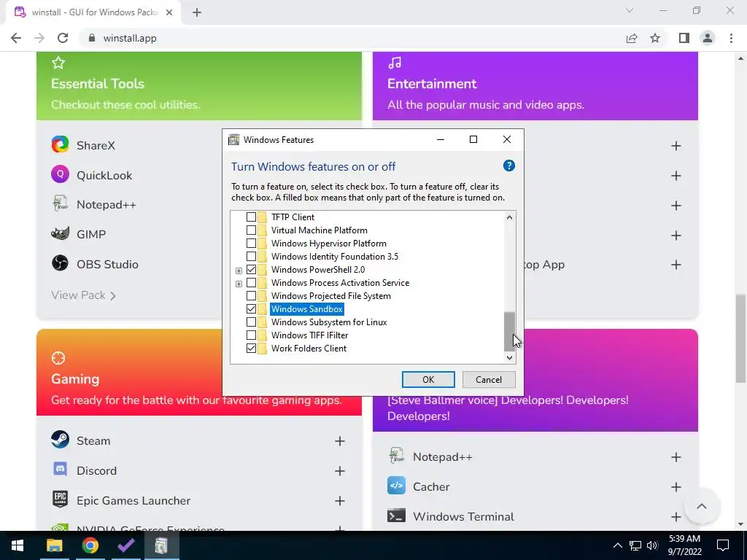The image size is (747, 560).
Task: Click the scroll-to-top chevron button
Action: click(702, 506)
